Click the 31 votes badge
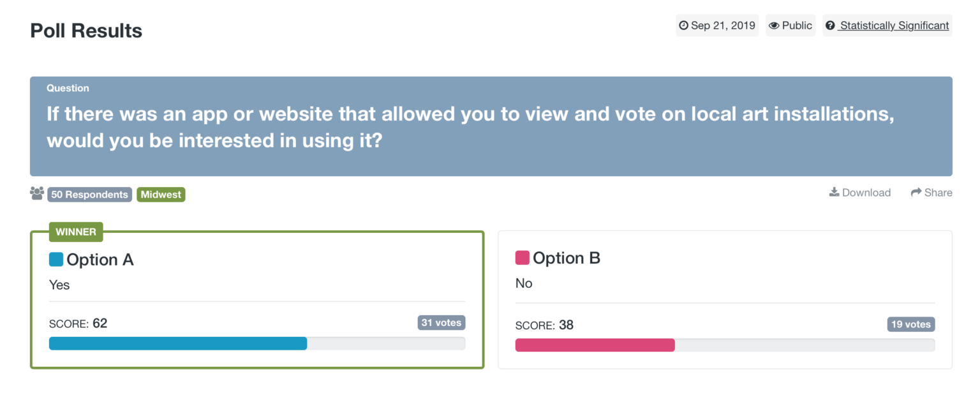The height and width of the screenshot is (395, 980). click(442, 323)
